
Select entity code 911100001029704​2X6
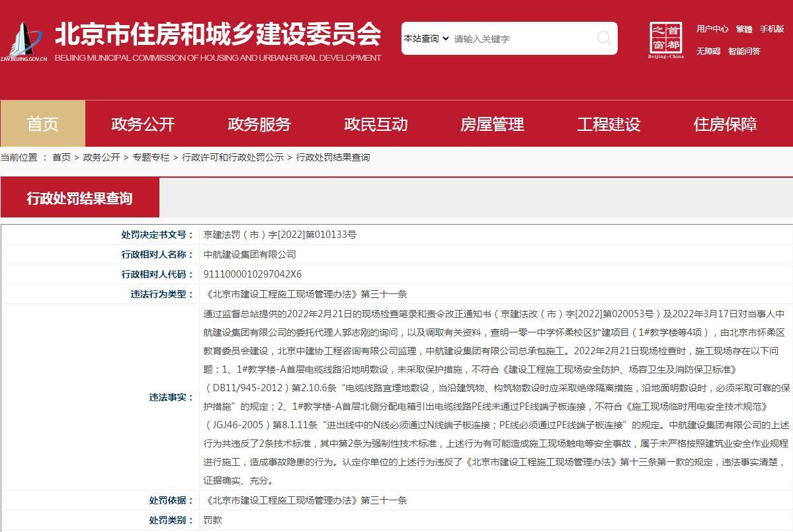253,274
